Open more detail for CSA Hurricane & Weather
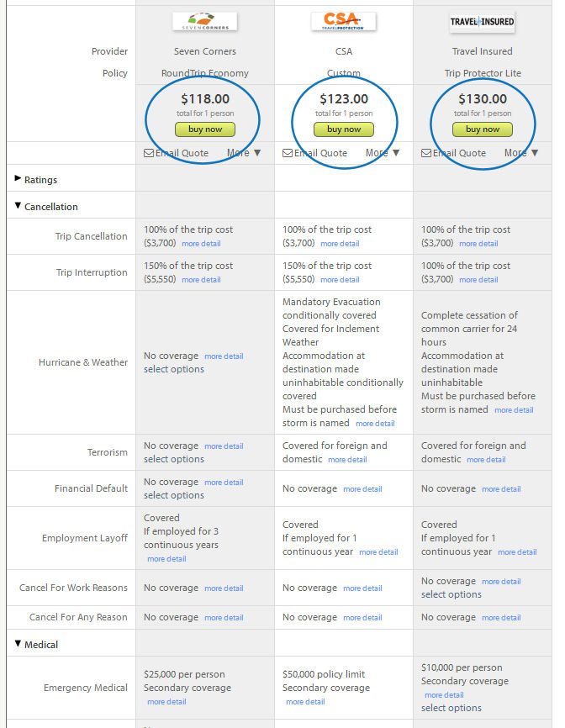This screenshot has width=565, height=728. click(375, 424)
